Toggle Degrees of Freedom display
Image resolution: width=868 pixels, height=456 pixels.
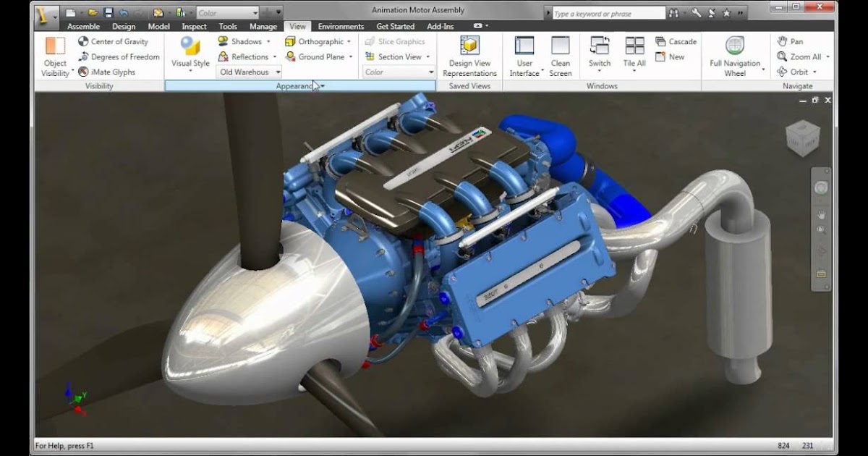119,57
